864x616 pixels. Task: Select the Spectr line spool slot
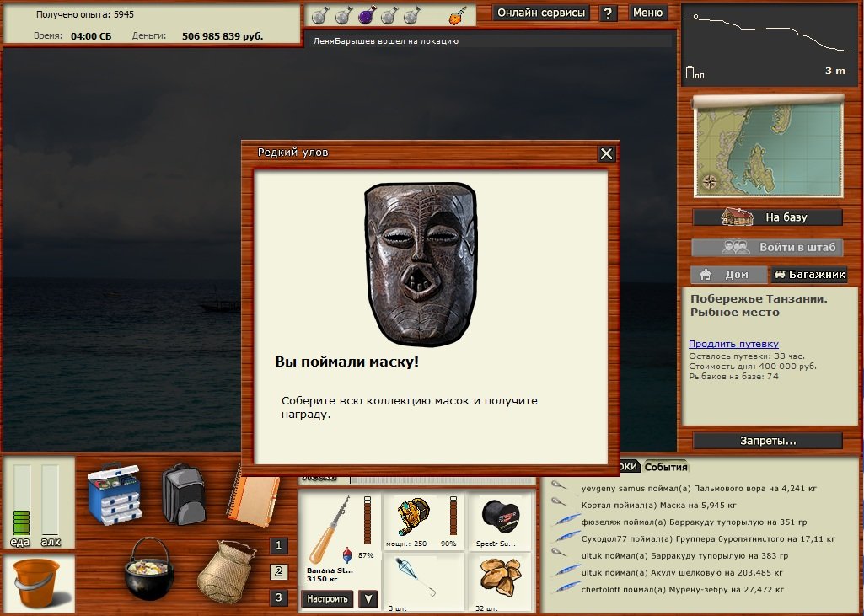(x=499, y=522)
